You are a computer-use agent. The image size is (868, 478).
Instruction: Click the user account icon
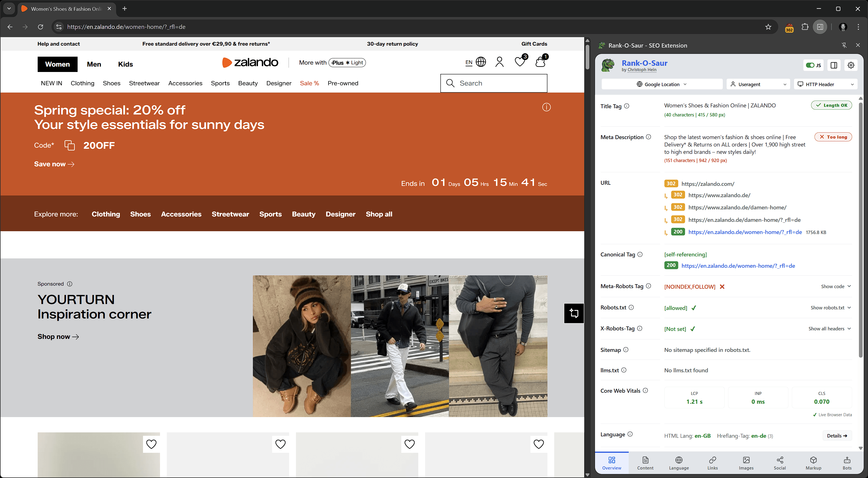499,62
